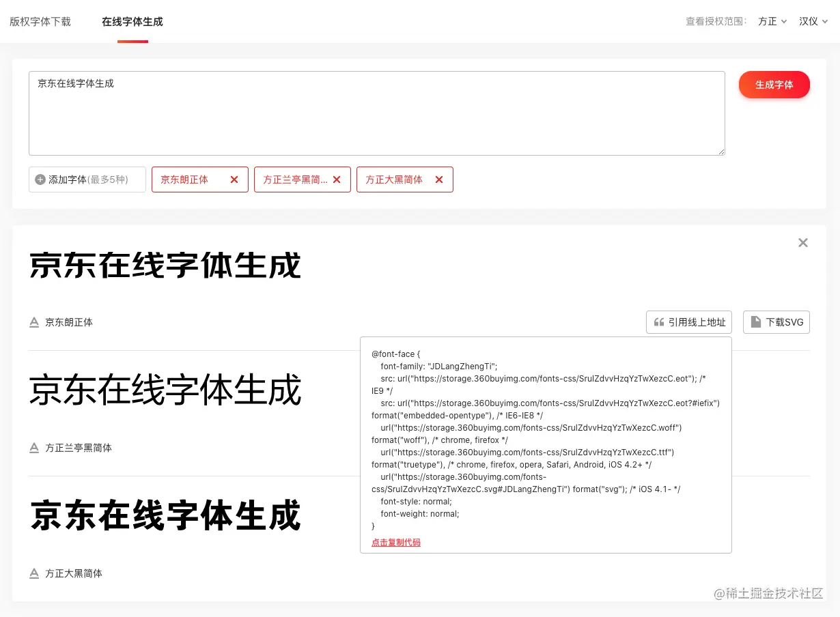840x617 pixels.
Task: Click the quotation mark icon on 引用线上地址 button
Action: tap(659, 322)
